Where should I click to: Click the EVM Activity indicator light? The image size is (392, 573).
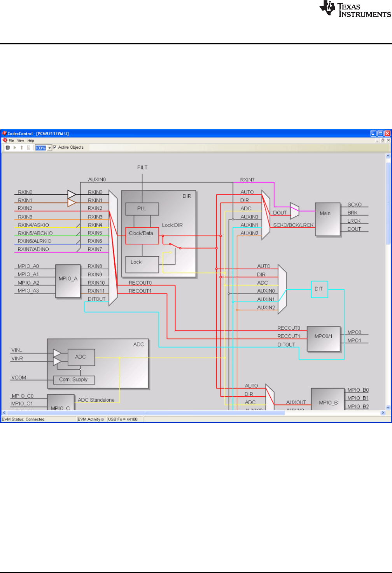click(103, 419)
